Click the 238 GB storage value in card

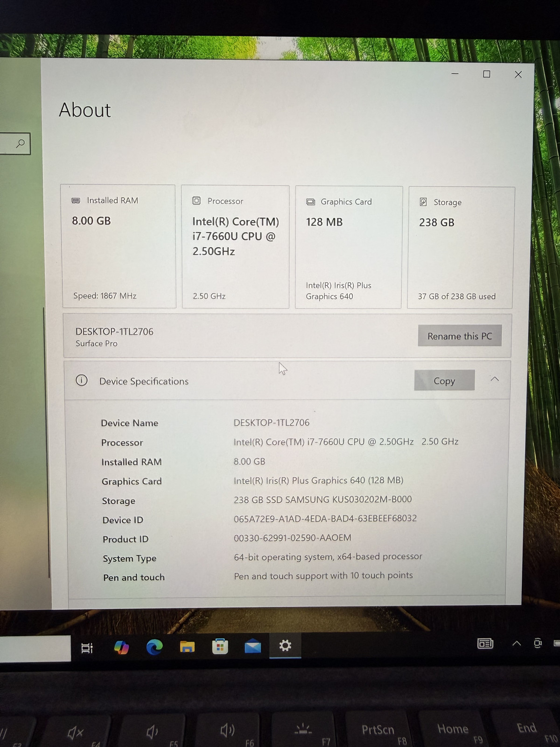pos(437,223)
